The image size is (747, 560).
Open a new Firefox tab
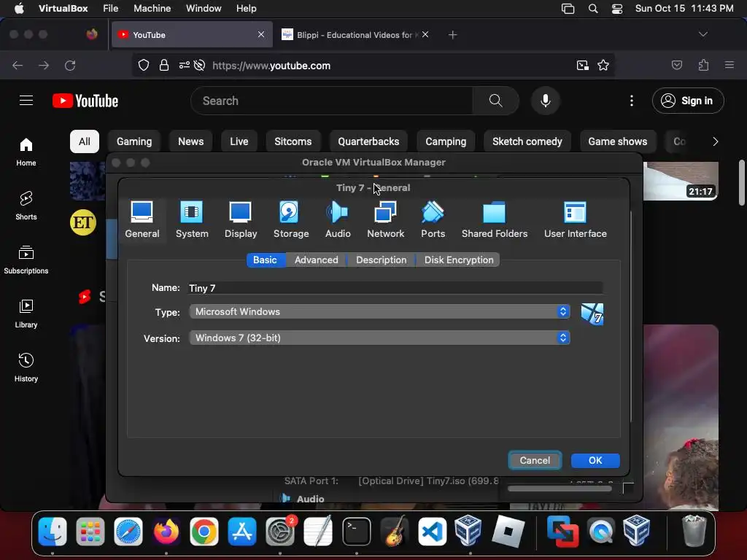(452, 35)
